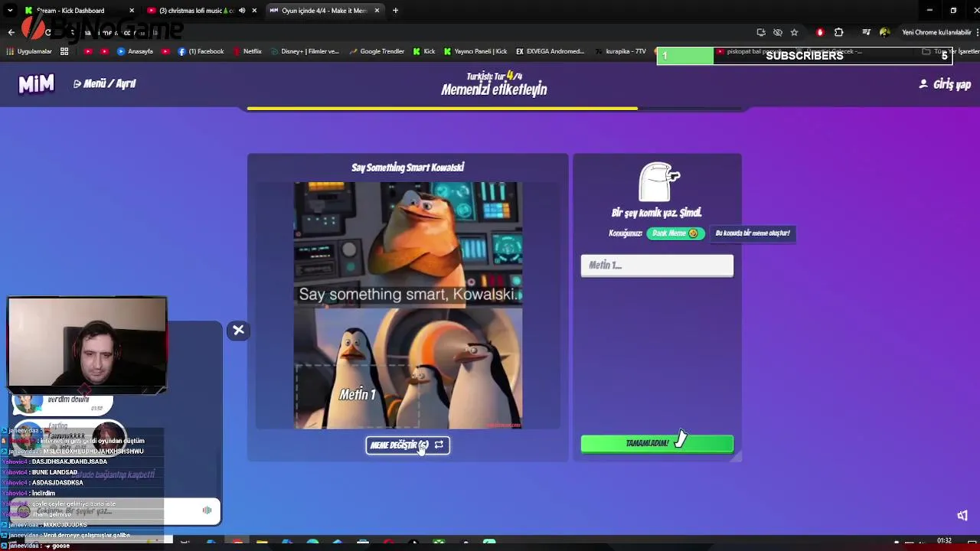The image size is (980, 551).
Task: Open Facebook bookmark
Action: point(201,51)
